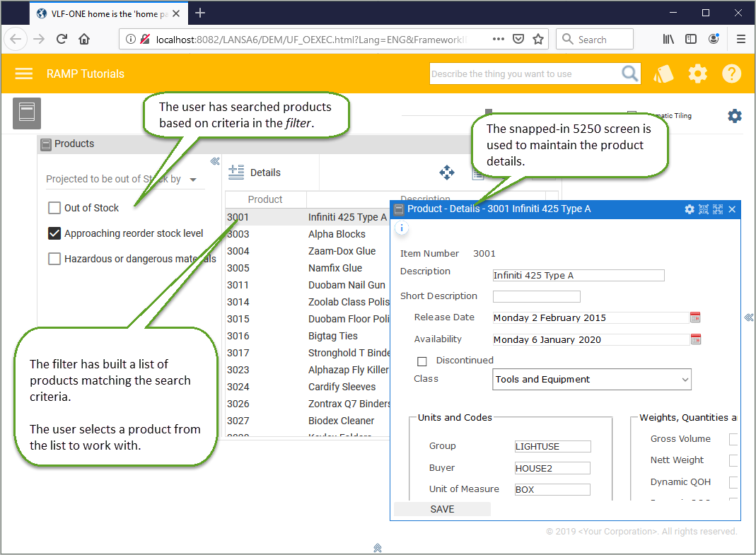Click the shrink icon in the Product Details title bar
Screen dimensions: 756x555
click(704, 209)
